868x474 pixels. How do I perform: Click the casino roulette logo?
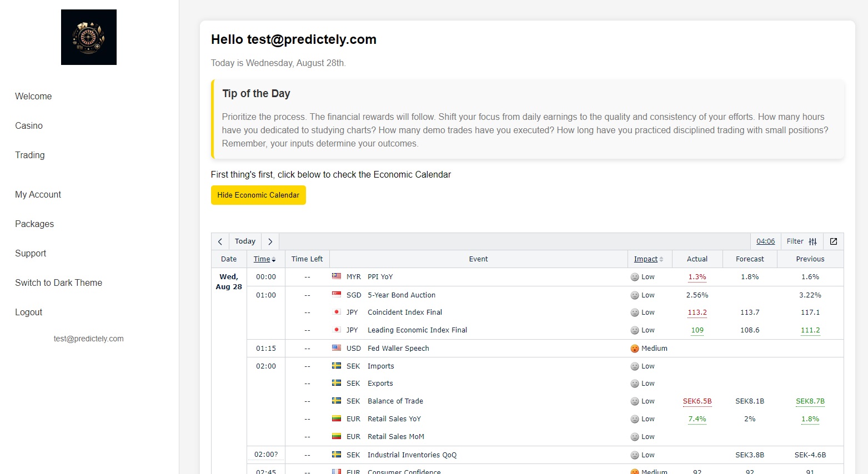[x=88, y=37]
